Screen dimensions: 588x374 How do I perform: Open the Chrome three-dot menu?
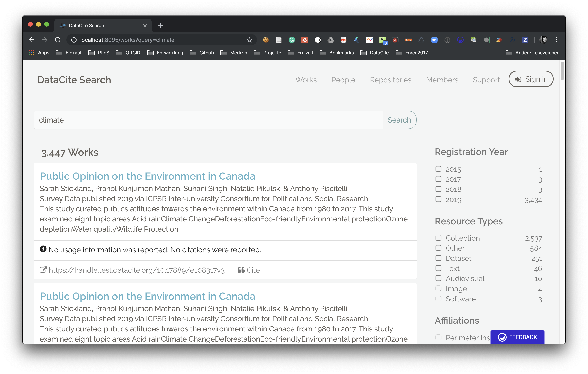tap(556, 40)
